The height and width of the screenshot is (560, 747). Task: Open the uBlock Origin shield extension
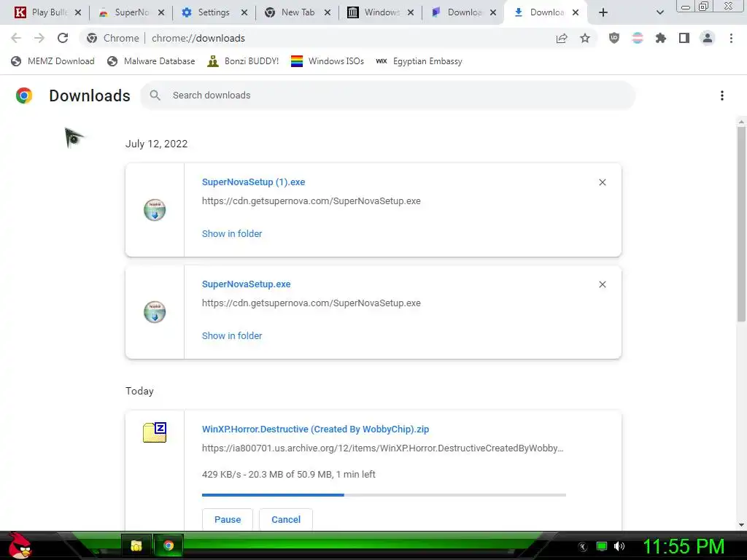[614, 38]
